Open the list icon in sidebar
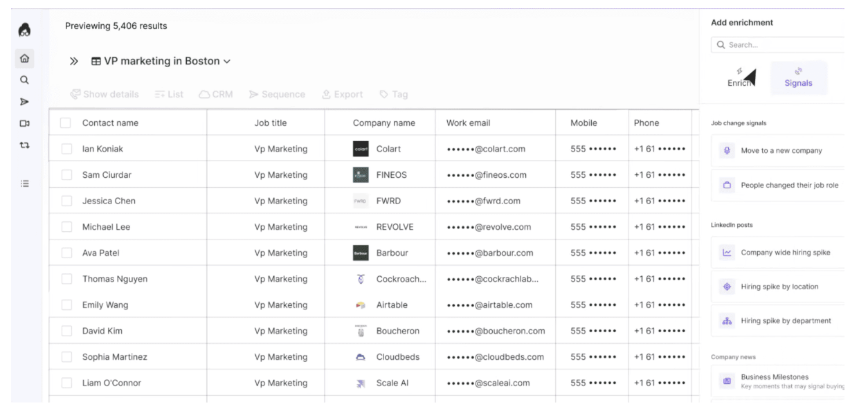 (24, 183)
